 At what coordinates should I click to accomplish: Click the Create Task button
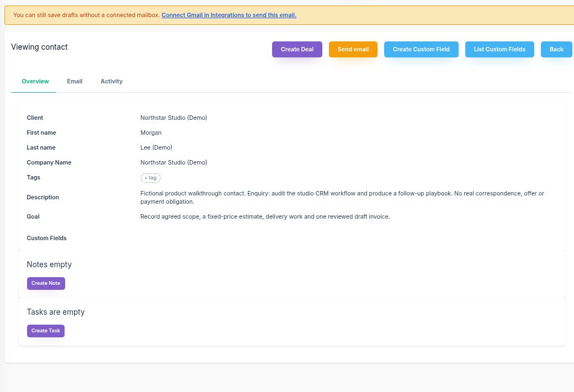(x=46, y=331)
